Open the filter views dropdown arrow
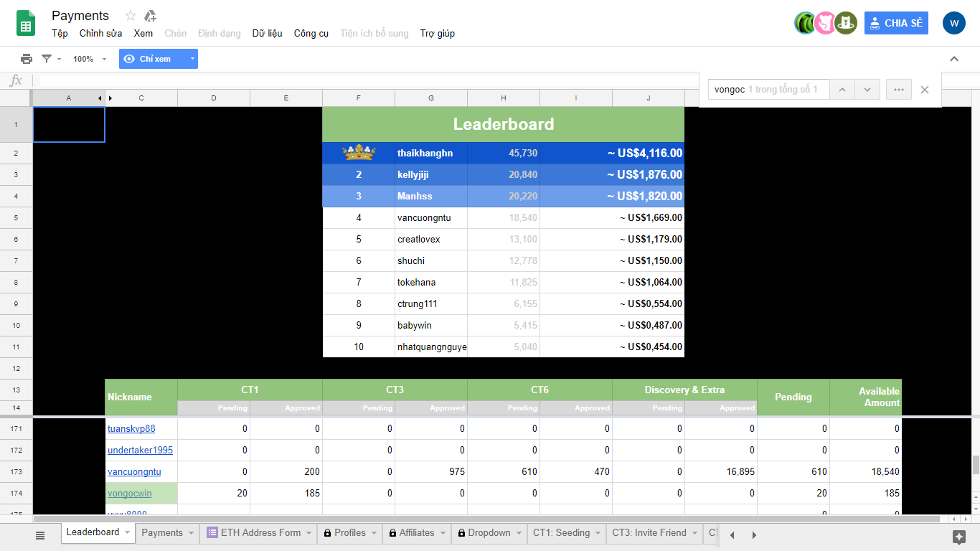Viewport: 980px width, 551px height. 59,59
